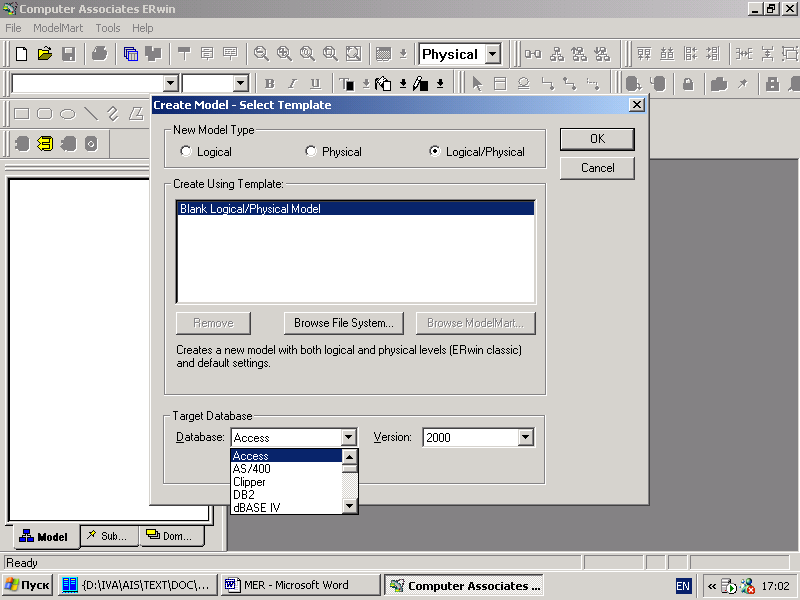The width and height of the screenshot is (800, 600).
Task: Open line color dropdown arrow
Action: point(440,84)
